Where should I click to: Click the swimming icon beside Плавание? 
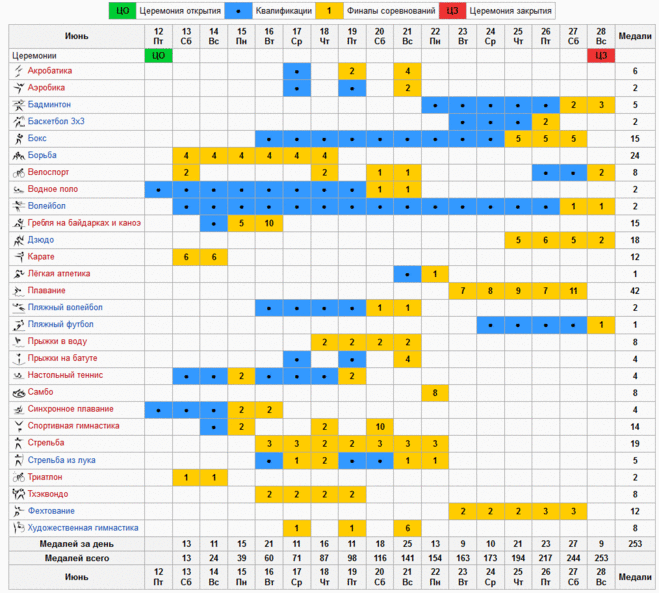[18, 290]
